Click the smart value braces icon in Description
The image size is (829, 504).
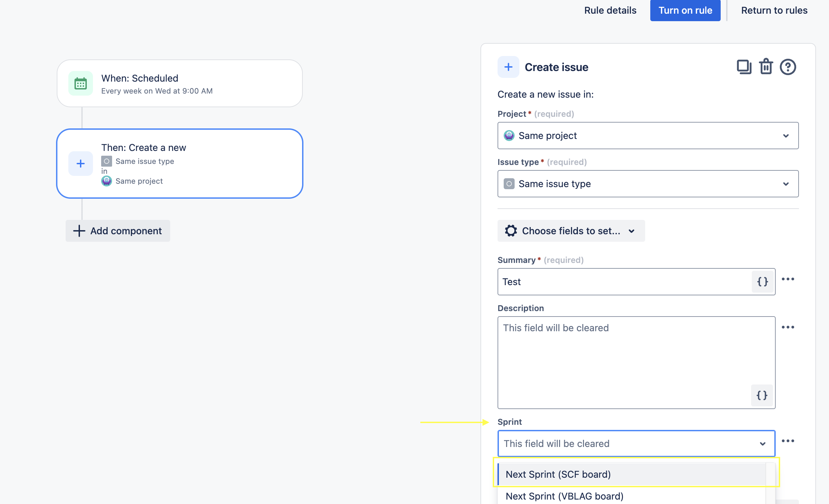(x=762, y=395)
